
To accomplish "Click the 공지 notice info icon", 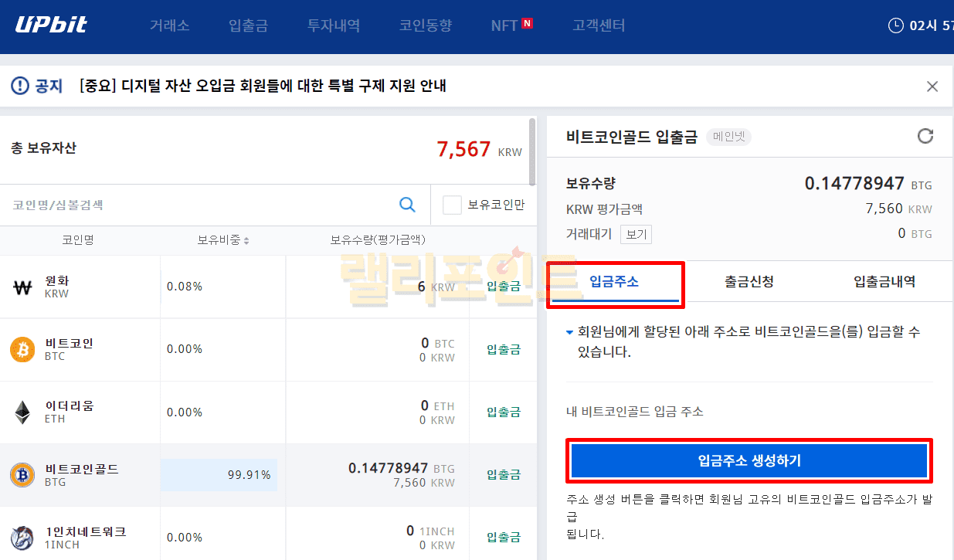I will (x=19, y=86).
